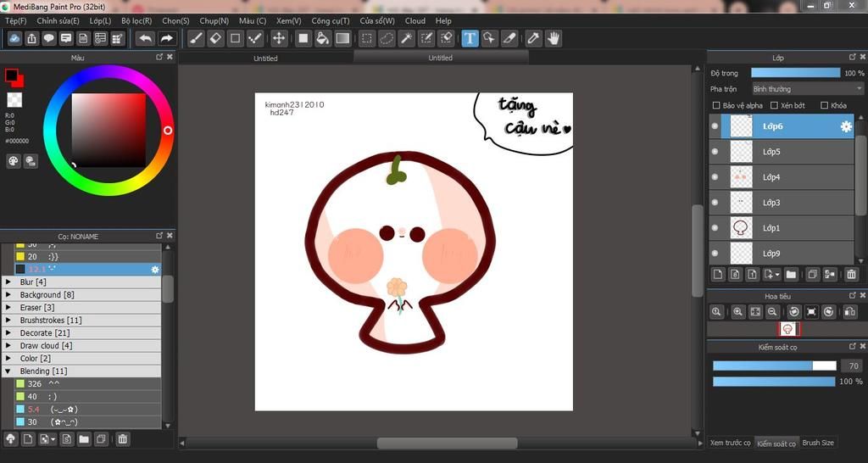Screen dimensions: 868x463
Task: Expand the Background [8] brush group
Action: point(8,294)
